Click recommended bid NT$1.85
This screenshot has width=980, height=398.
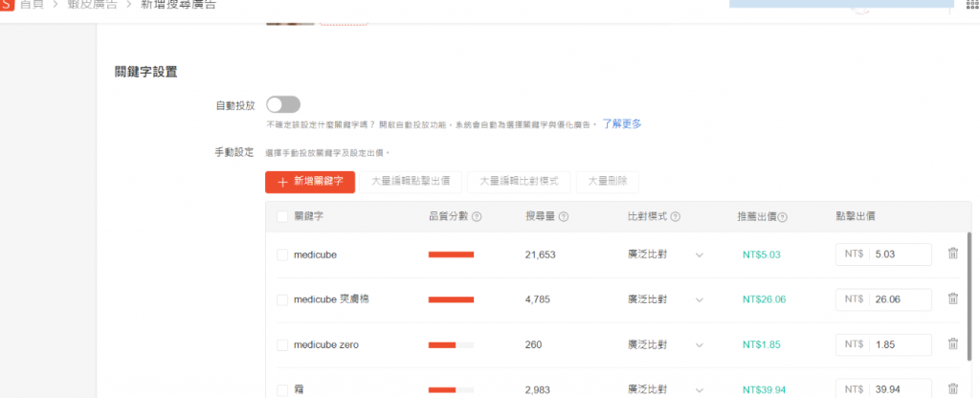tap(761, 344)
